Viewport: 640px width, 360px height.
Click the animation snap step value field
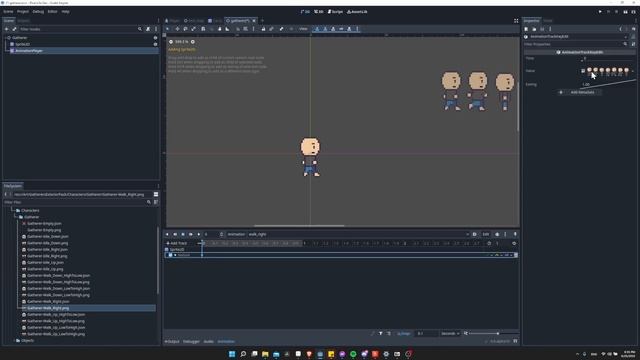426,333
